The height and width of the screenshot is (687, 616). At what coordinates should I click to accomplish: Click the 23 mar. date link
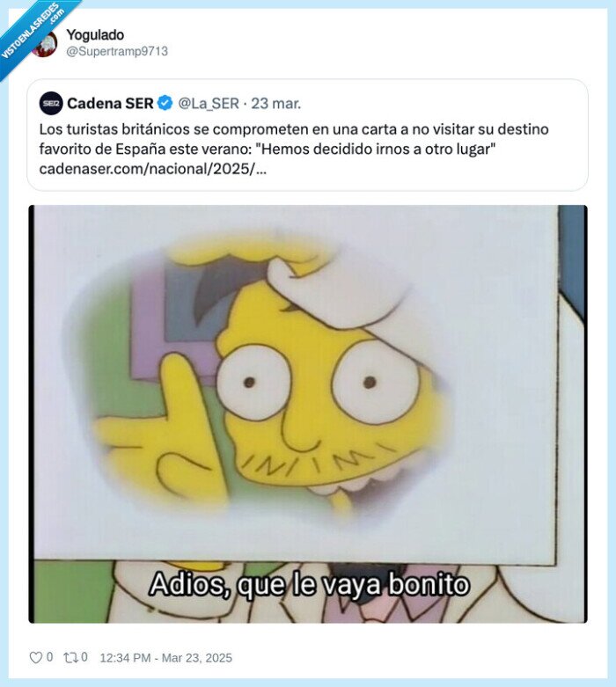click(x=275, y=104)
